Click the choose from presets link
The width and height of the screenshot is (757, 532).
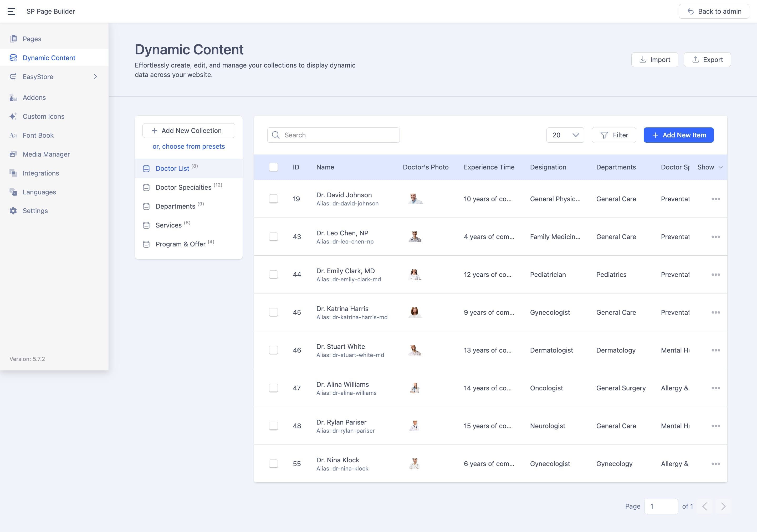click(x=188, y=146)
